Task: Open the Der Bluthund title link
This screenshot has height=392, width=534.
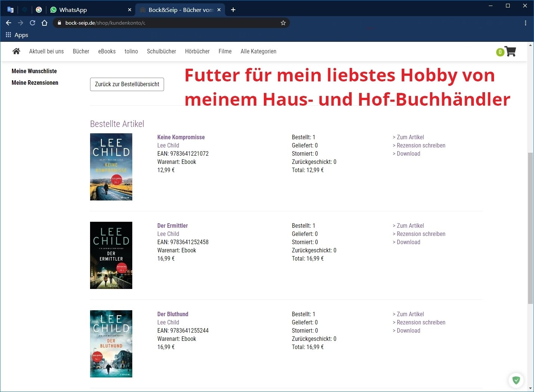Action: pyautogui.click(x=173, y=314)
